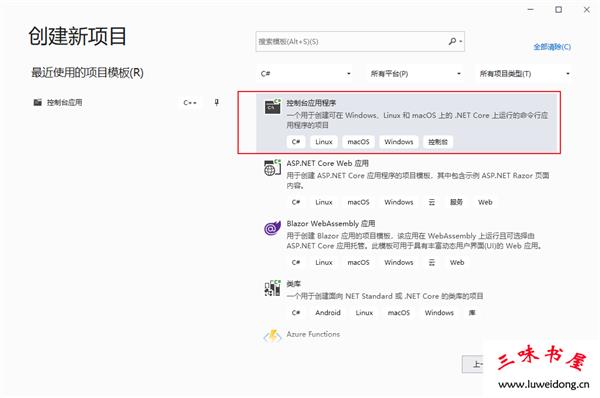600x398 pixels.
Task: Click 云 tag under ASP.NET Core Web 应用
Action: (x=432, y=202)
